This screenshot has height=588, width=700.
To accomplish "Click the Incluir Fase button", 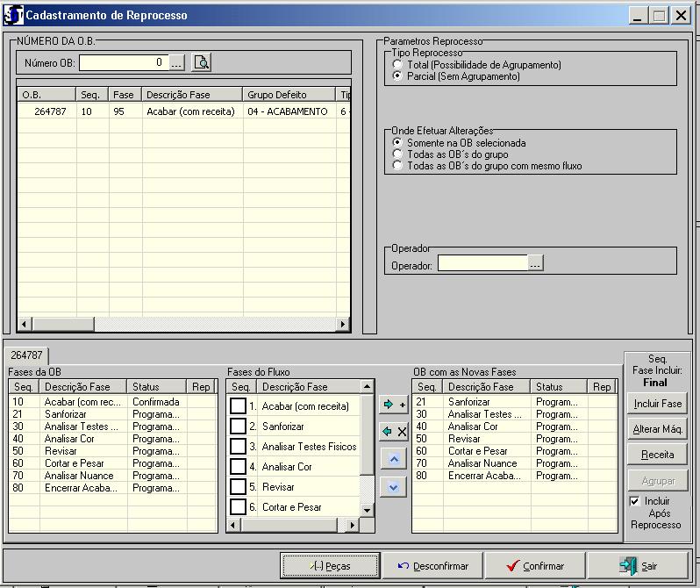I will click(x=658, y=404).
